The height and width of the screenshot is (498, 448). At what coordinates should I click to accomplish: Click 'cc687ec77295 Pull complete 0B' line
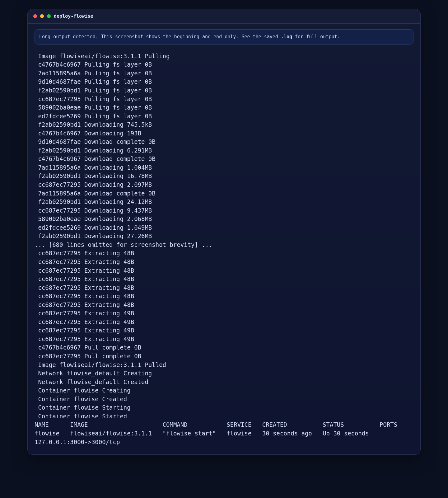pyautogui.click(x=90, y=356)
